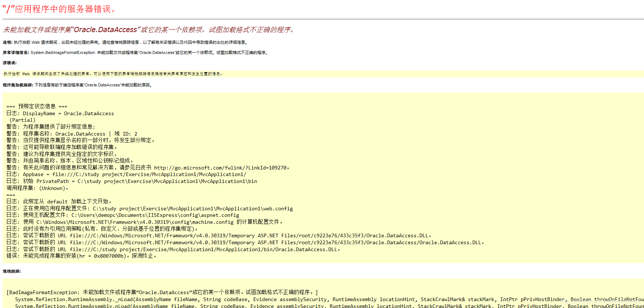Click the error line 'hr = 0x8007000b'

tap(82, 256)
